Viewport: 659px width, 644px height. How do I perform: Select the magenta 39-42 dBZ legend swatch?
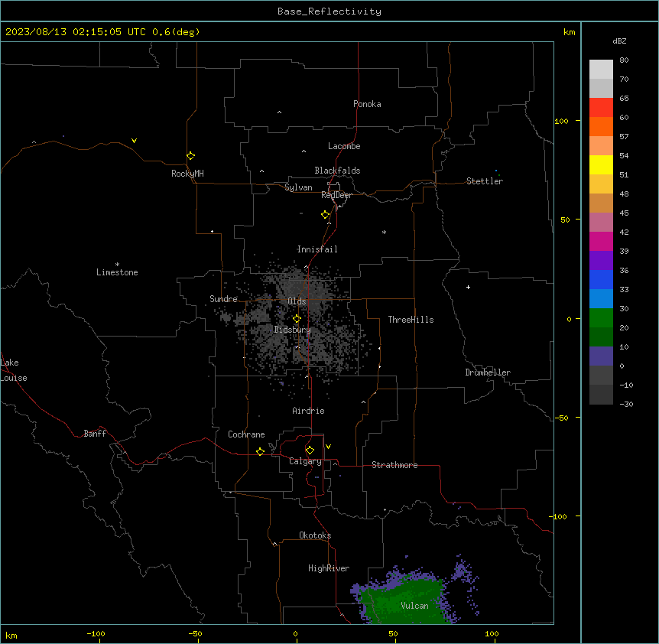[x=601, y=241]
